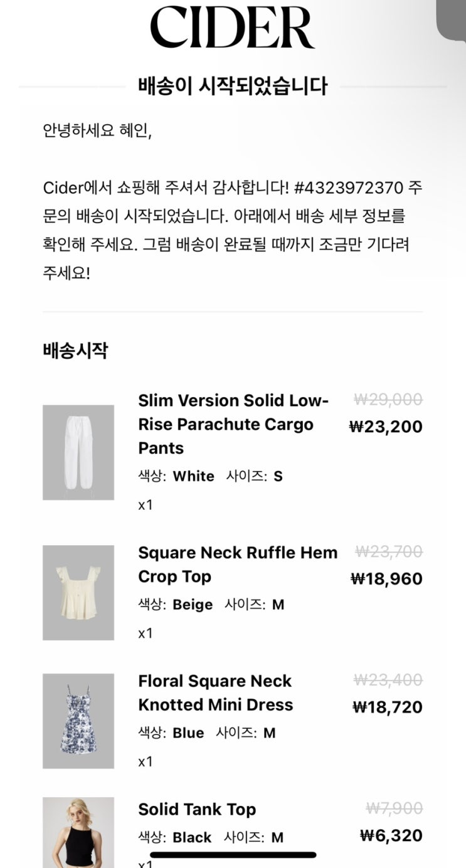
Task: Tap the Solid Tank Top product name
Action: [x=197, y=810]
